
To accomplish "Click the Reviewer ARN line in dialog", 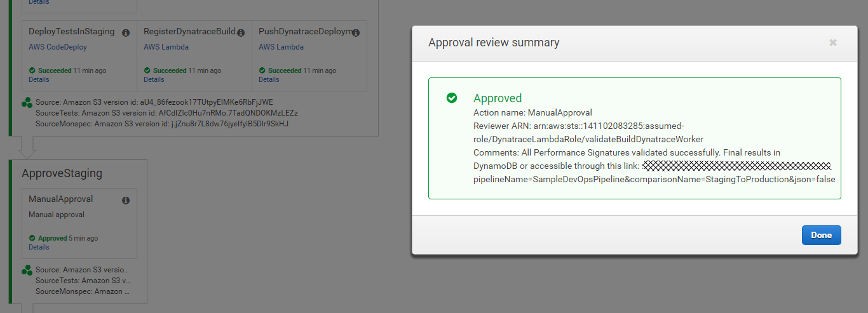I will click(x=588, y=132).
